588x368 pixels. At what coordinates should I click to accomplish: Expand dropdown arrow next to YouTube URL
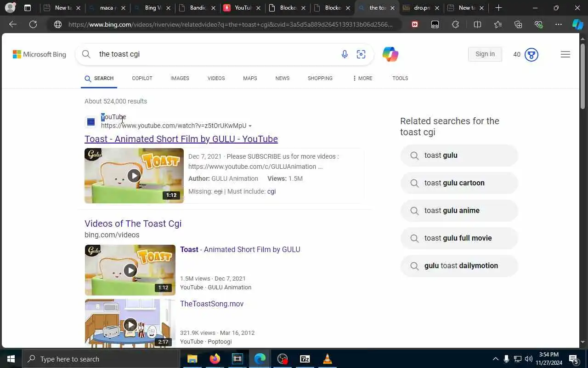pyautogui.click(x=250, y=126)
